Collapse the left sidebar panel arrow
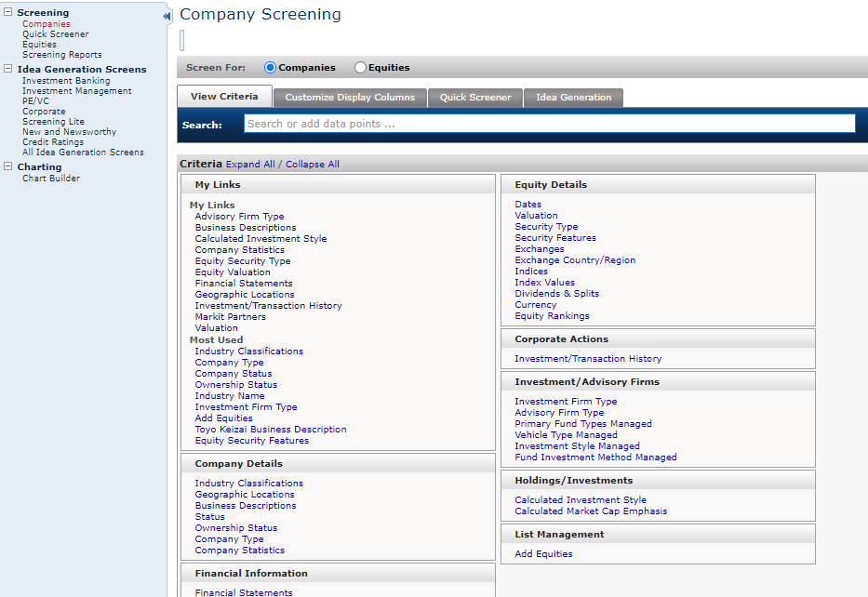Screen dimensions: 868x597 click(x=167, y=17)
